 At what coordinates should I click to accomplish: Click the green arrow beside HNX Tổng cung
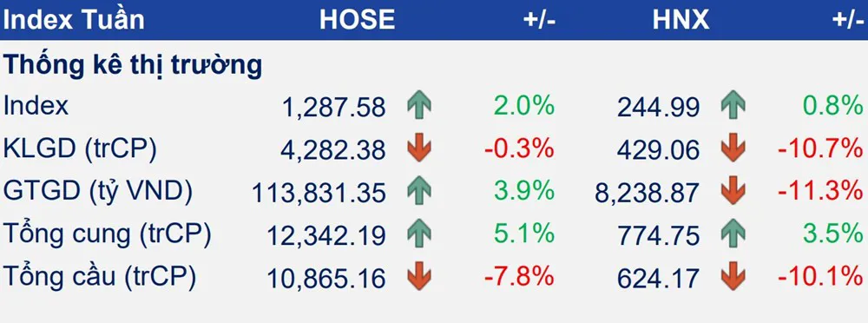pos(733,234)
